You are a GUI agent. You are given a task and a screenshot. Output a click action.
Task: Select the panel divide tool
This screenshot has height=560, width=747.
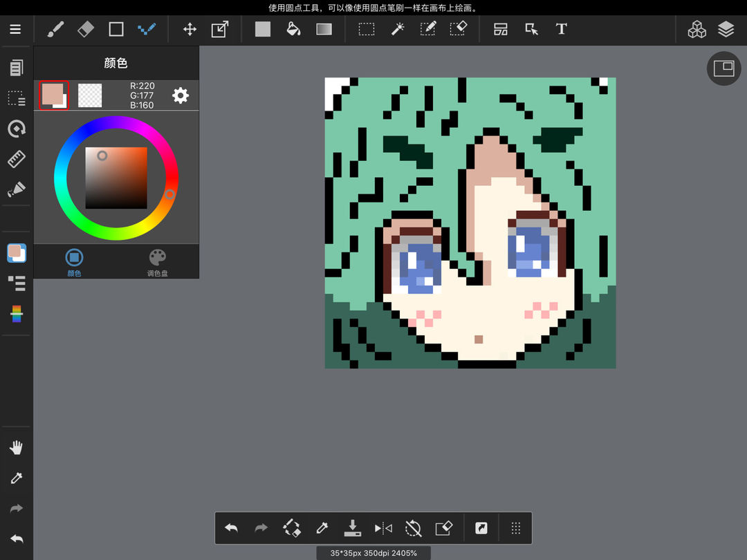coord(500,29)
